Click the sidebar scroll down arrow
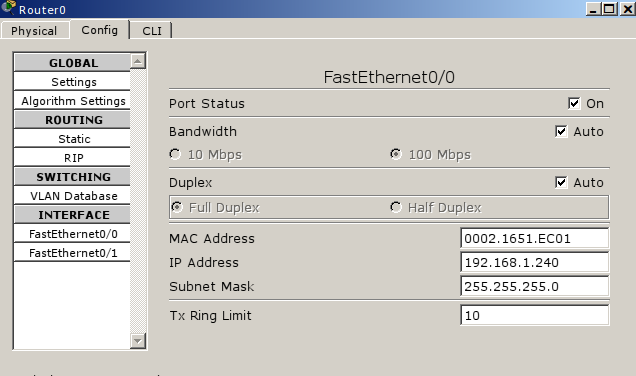The image size is (636, 376). click(138, 341)
